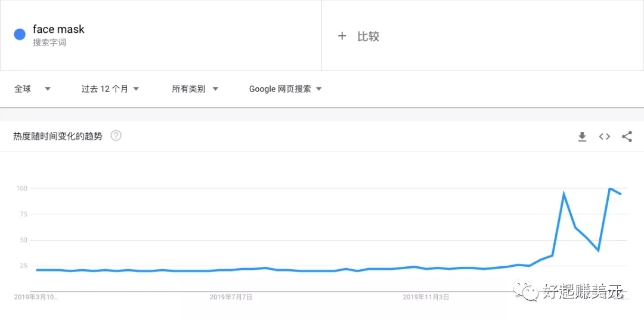Open the 过去 12 个月 time range dropdown
Screen dimensions: 644x320
click(110, 89)
